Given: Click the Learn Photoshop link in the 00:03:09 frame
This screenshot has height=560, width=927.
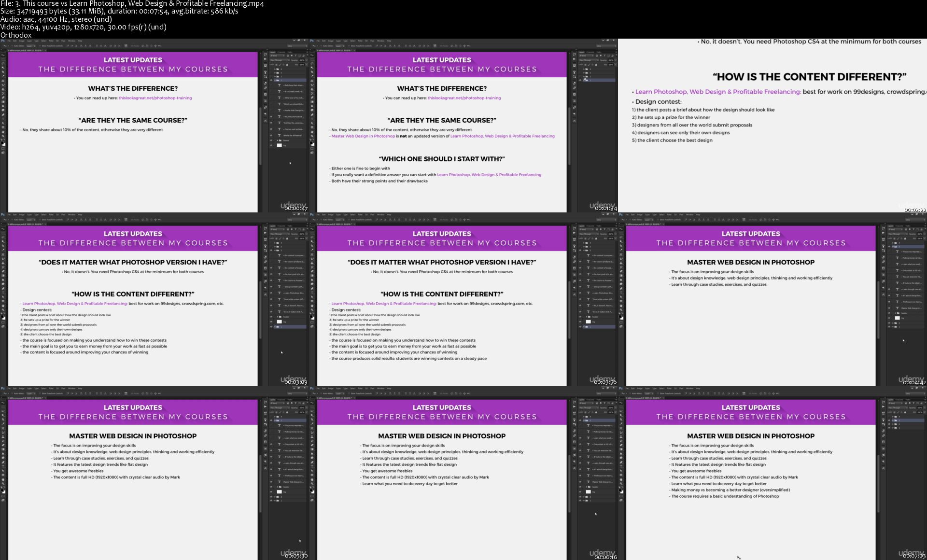Looking at the screenshot, I should 75,304.
